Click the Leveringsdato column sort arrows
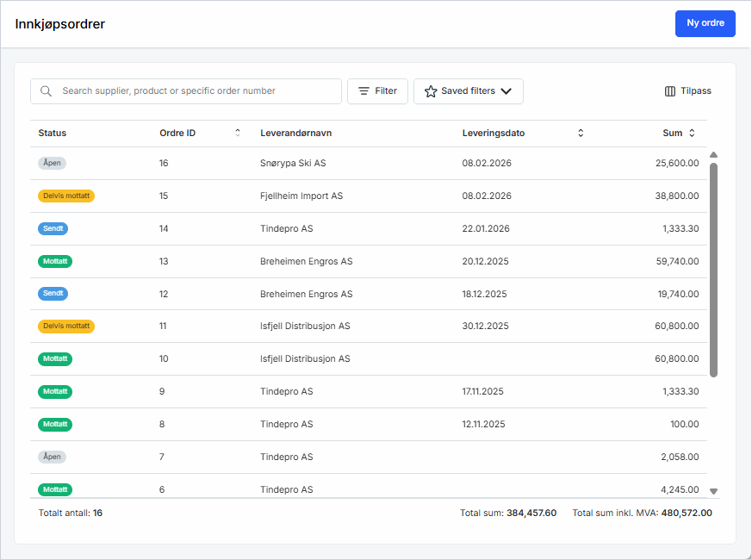 (581, 133)
